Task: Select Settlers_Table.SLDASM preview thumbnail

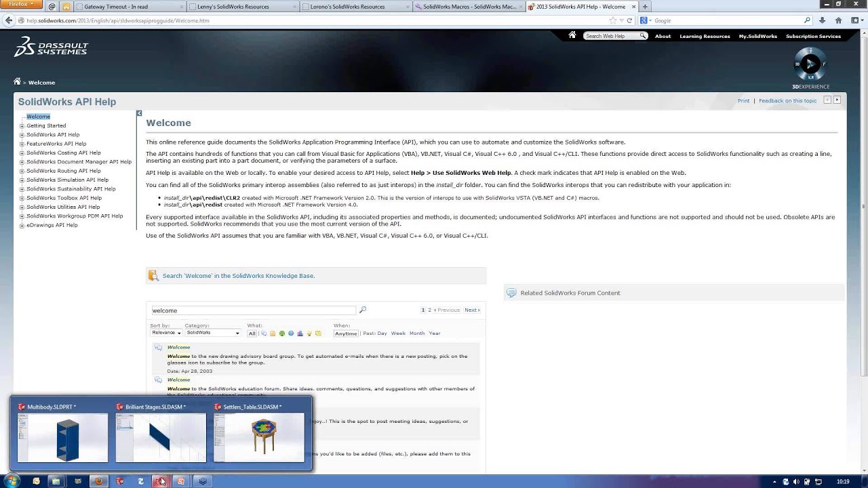Action: (x=259, y=438)
